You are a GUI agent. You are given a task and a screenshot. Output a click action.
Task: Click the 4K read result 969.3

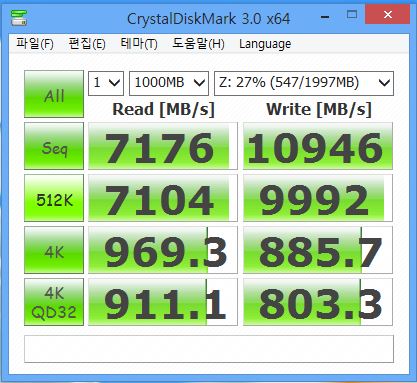click(163, 250)
